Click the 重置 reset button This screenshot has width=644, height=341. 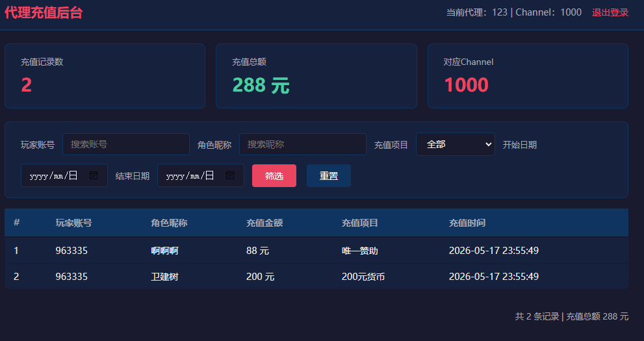pos(329,175)
